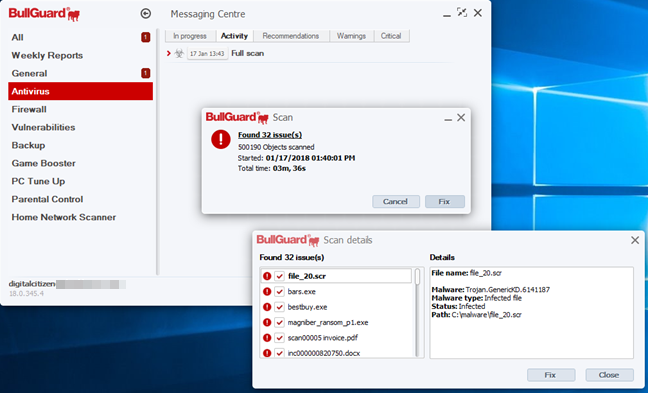Select Antivirus in the sidebar
Image resolution: width=648 pixels, height=393 pixels.
(x=81, y=91)
